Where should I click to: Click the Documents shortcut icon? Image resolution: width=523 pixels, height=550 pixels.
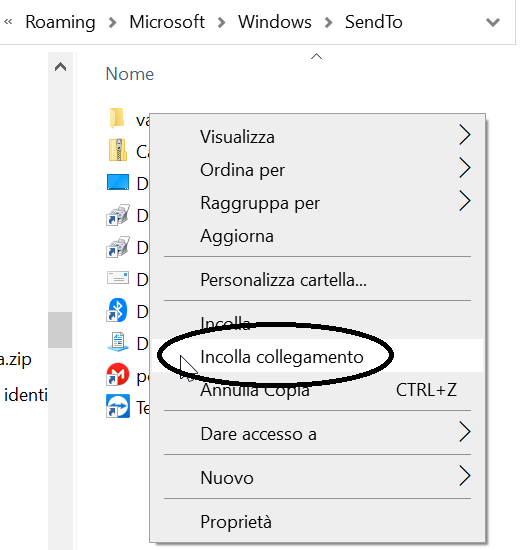pyautogui.click(x=118, y=342)
